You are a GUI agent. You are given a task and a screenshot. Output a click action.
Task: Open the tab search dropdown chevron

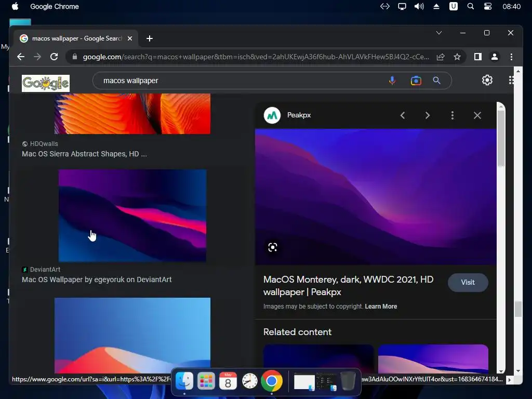coord(438,33)
